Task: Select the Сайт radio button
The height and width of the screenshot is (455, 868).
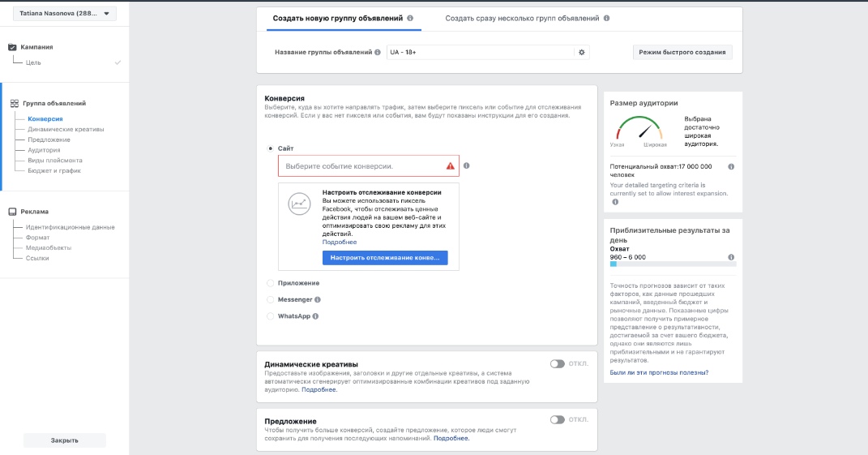Action: [x=270, y=148]
